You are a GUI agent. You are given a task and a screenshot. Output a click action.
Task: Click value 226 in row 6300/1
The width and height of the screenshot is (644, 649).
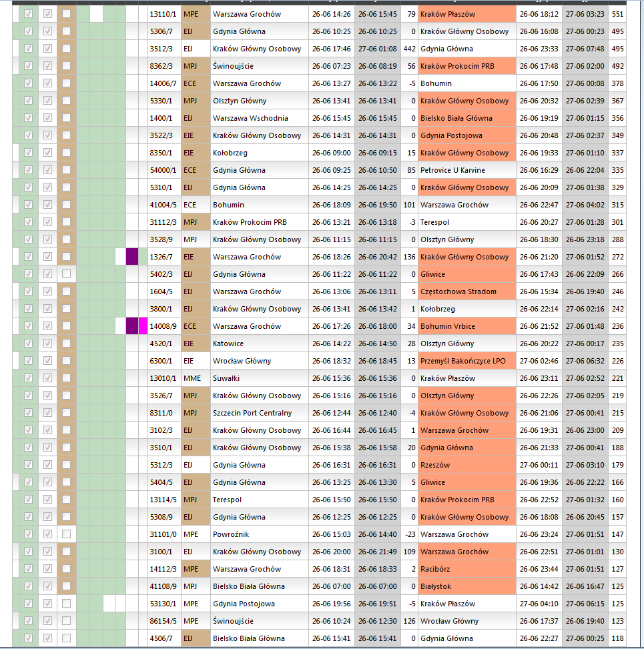click(617, 361)
